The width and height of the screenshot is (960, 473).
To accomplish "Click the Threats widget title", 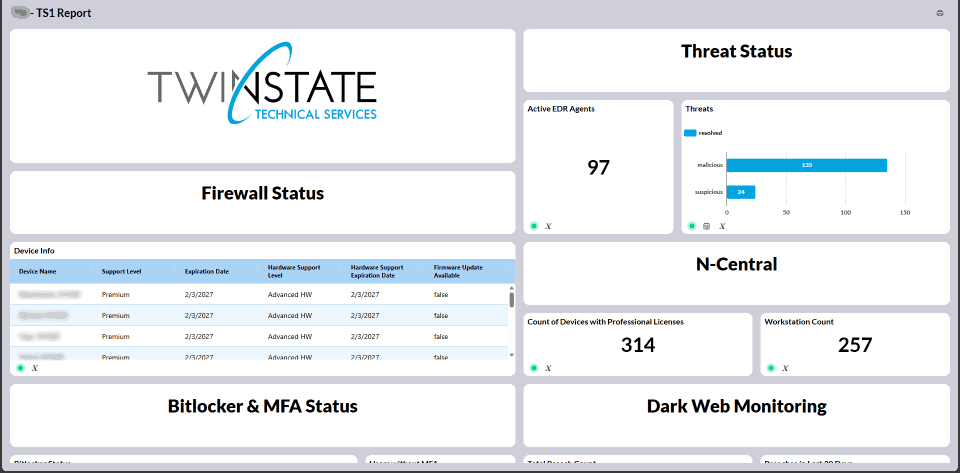I will click(699, 109).
